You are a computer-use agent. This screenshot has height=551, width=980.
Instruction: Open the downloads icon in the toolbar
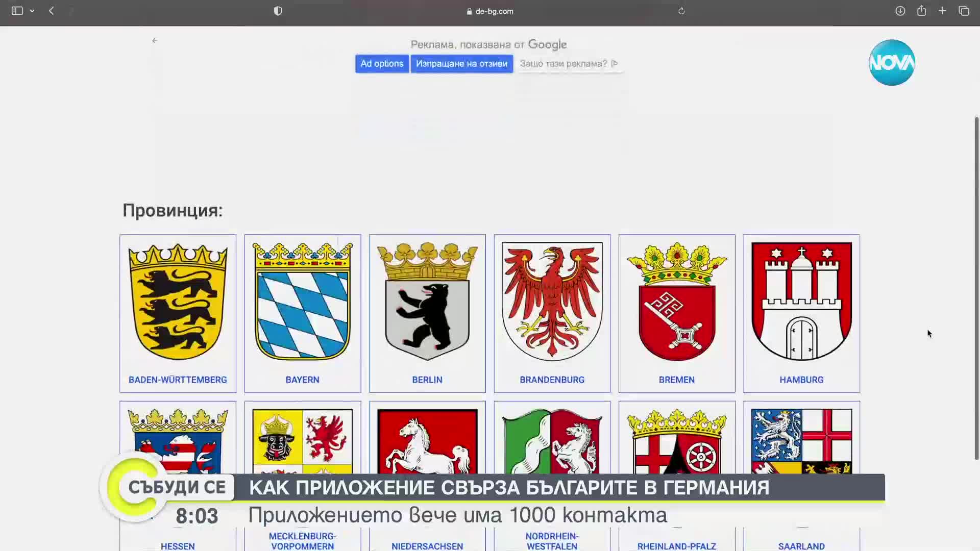[x=900, y=11]
